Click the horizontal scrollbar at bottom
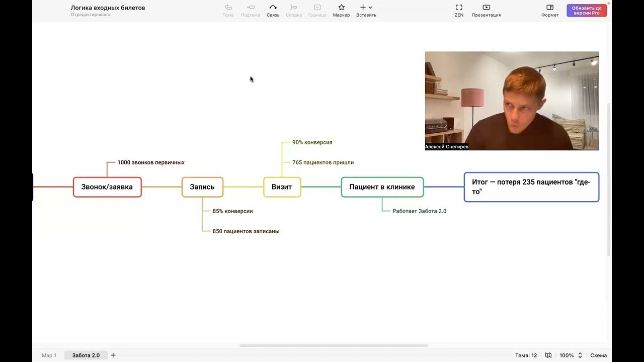Viewport: 644px width, 362px height. [x=334, y=346]
